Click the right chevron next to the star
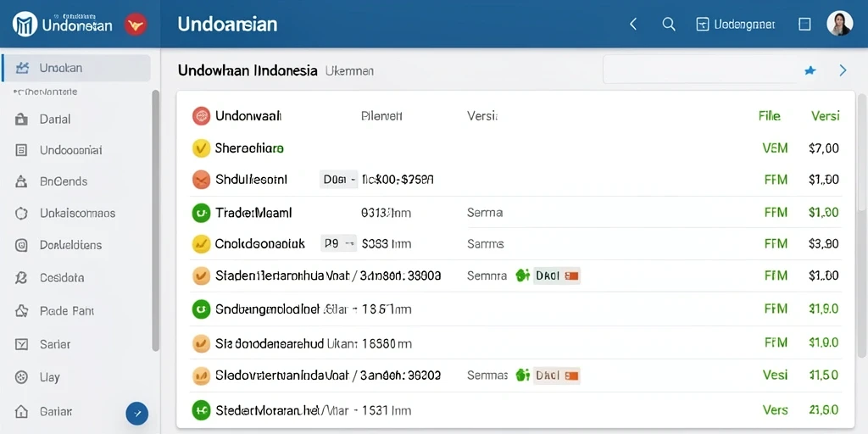868x434 pixels. click(843, 70)
